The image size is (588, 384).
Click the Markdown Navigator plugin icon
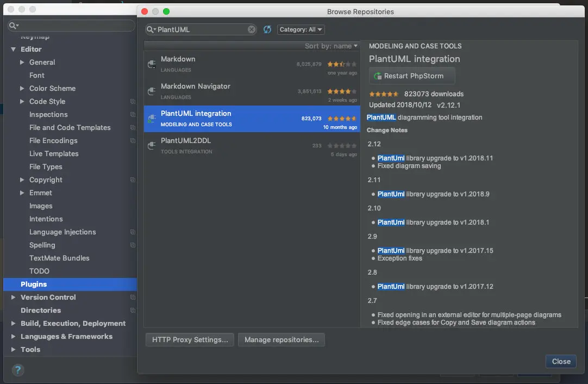[152, 91]
